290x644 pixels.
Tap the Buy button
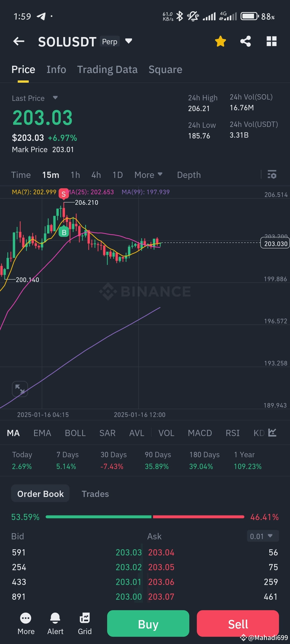148,624
